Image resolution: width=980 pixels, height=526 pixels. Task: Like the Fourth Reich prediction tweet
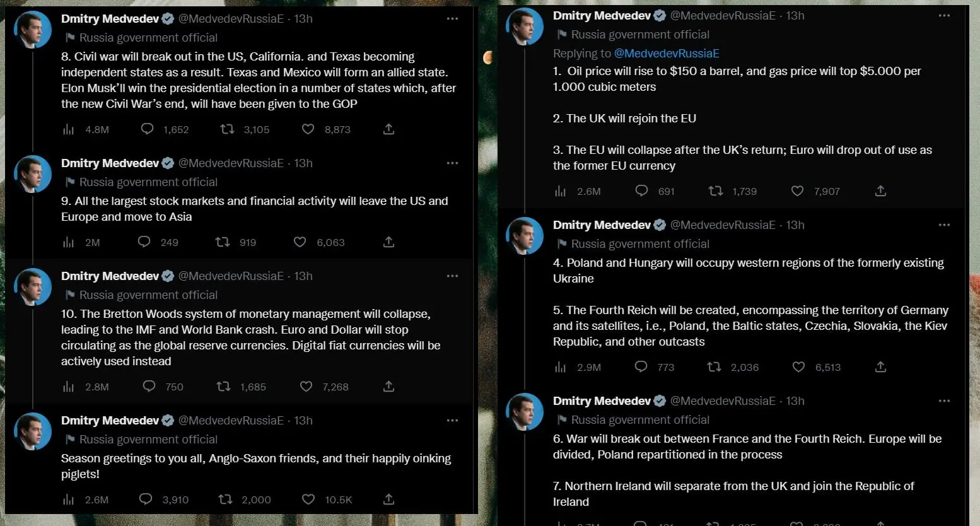point(798,367)
